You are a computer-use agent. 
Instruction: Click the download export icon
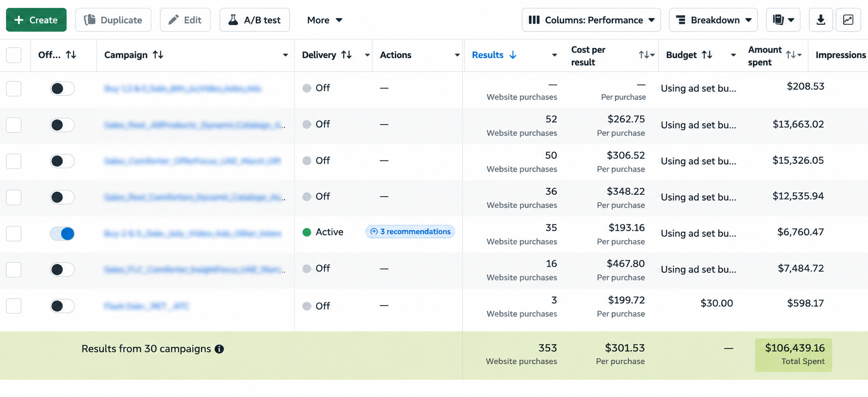pos(821,20)
